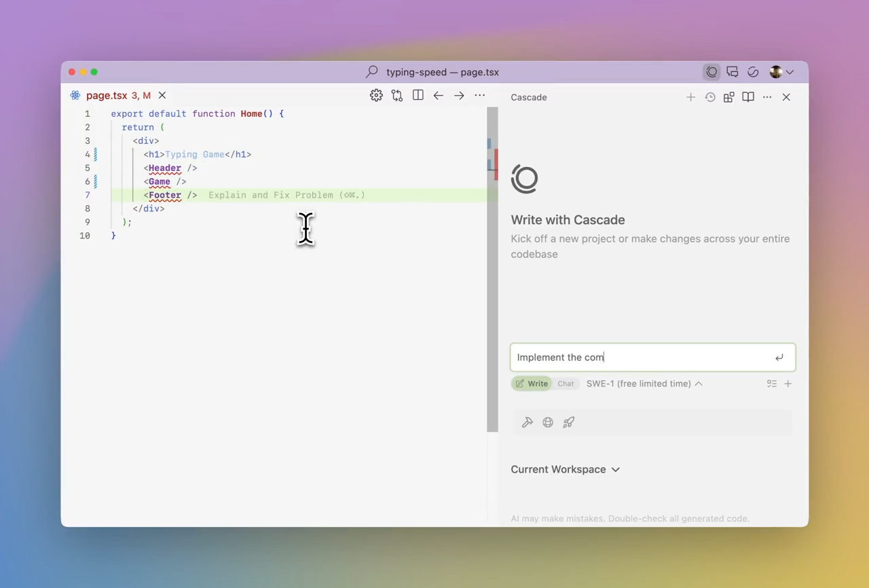The height and width of the screenshot is (588, 869).
Task: Switch Cascade to Chat mode
Action: tap(566, 384)
